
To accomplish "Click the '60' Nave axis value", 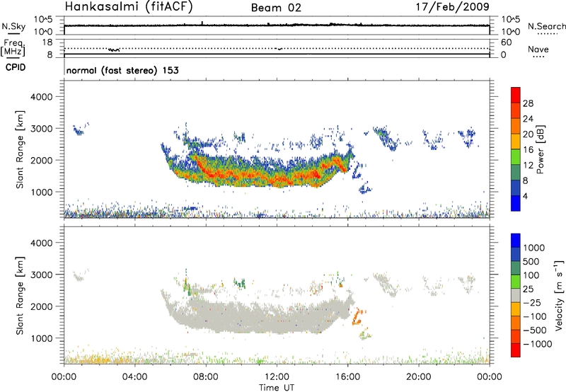I will point(507,42).
